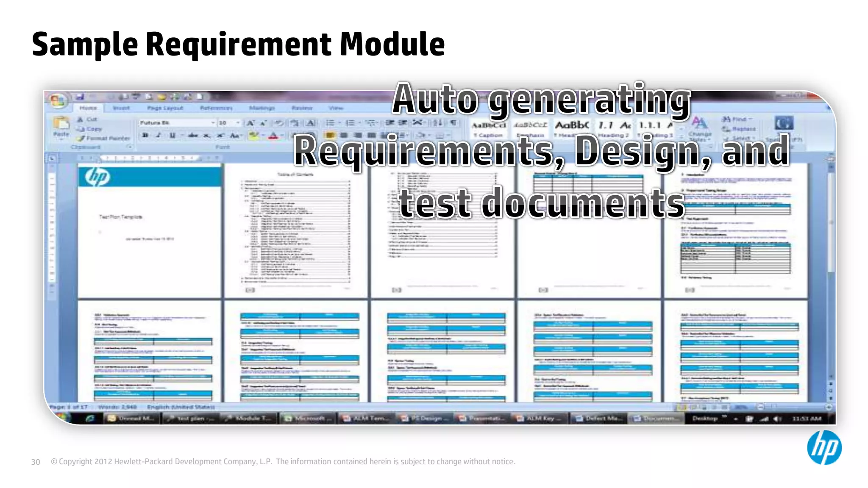Click the Save icon in Quick Access toolbar
The height and width of the screenshot is (488, 868).
click(80, 97)
